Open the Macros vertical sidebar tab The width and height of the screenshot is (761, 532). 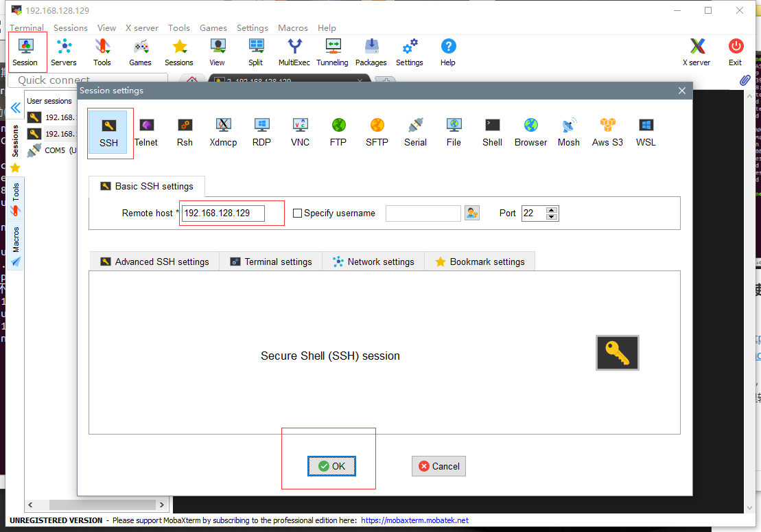click(x=16, y=246)
